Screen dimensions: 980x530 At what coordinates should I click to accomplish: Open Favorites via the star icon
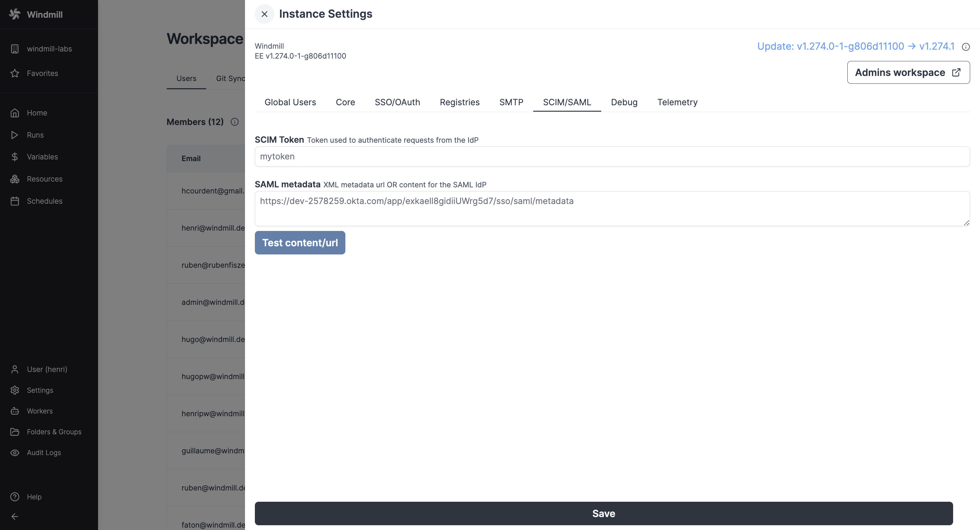point(15,73)
